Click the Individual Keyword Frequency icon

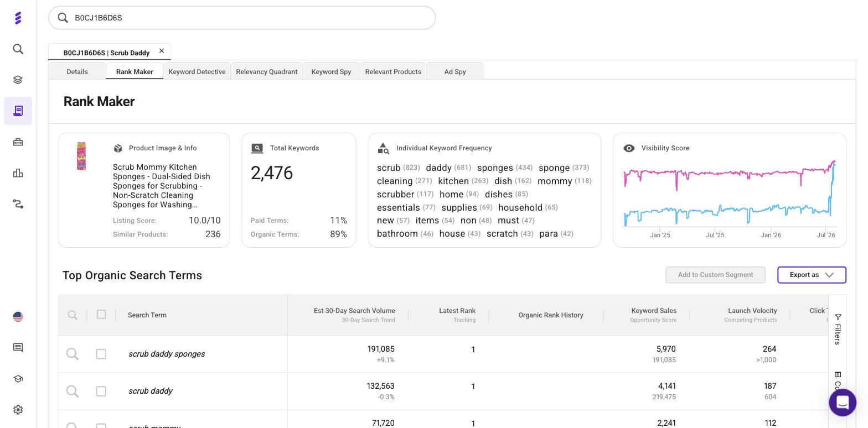click(x=383, y=148)
